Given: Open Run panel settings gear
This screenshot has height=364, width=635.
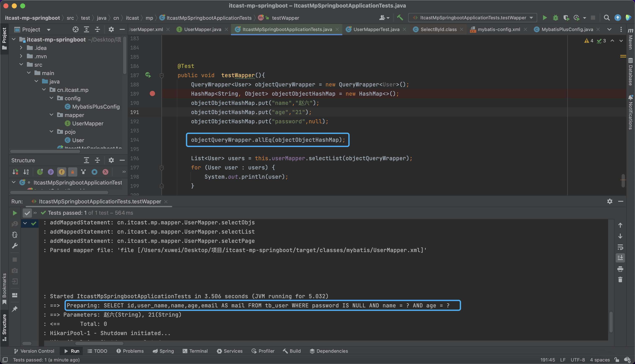Looking at the screenshot, I should pyautogui.click(x=610, y=201).
